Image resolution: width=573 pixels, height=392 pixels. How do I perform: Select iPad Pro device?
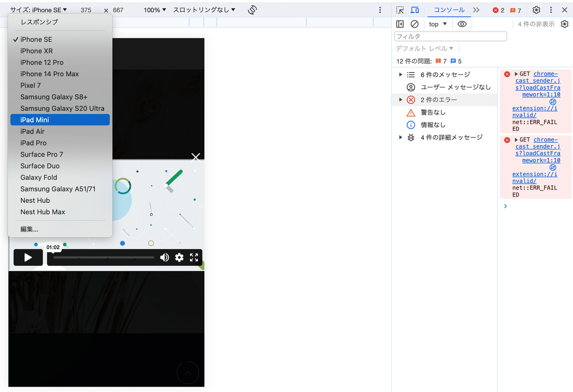click(x=60, y=143)
